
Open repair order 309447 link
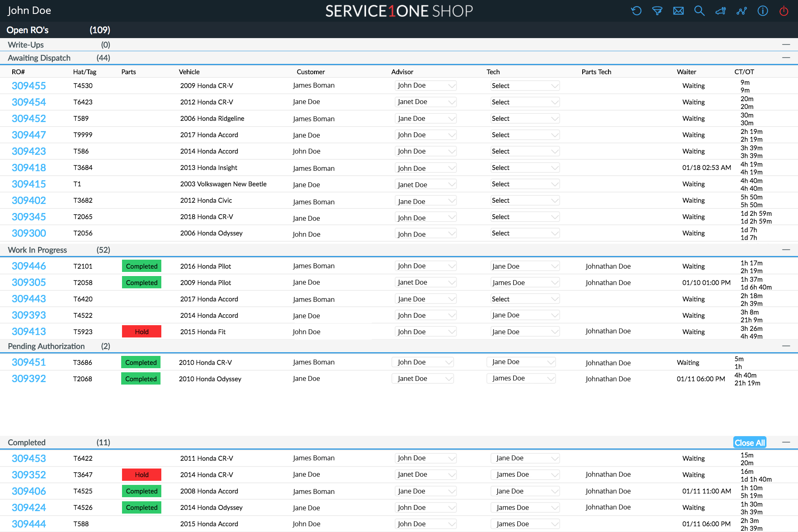(29, 135)
